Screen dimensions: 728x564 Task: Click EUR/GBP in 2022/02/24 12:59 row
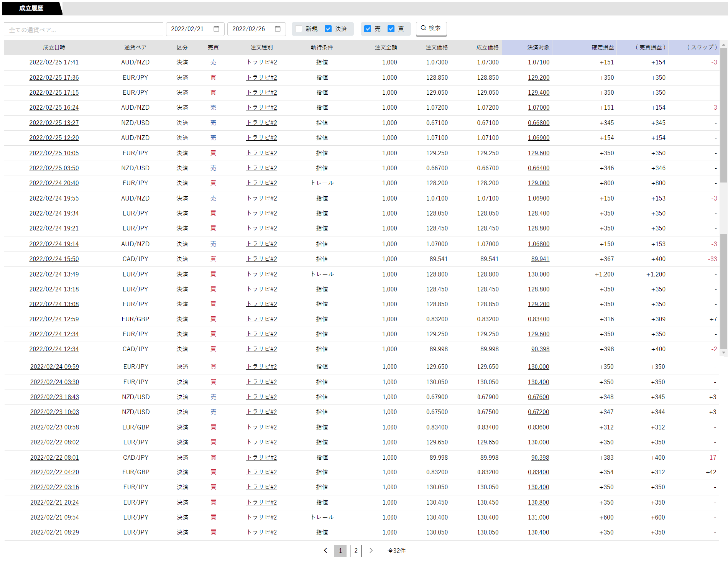pyautogui.click(x=135, y=319)
